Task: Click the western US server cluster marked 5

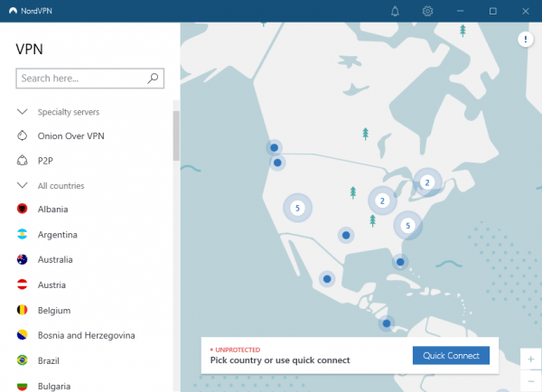Action: 297,208
